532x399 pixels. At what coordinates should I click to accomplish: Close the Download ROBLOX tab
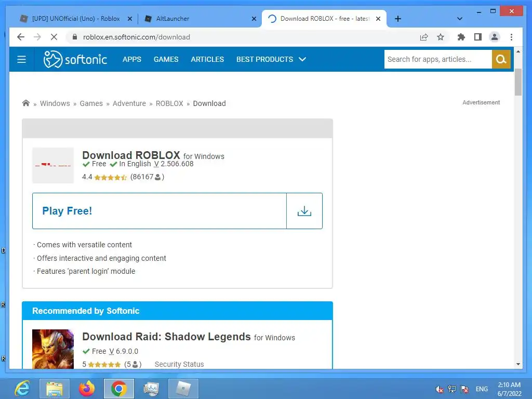point(378,19)
